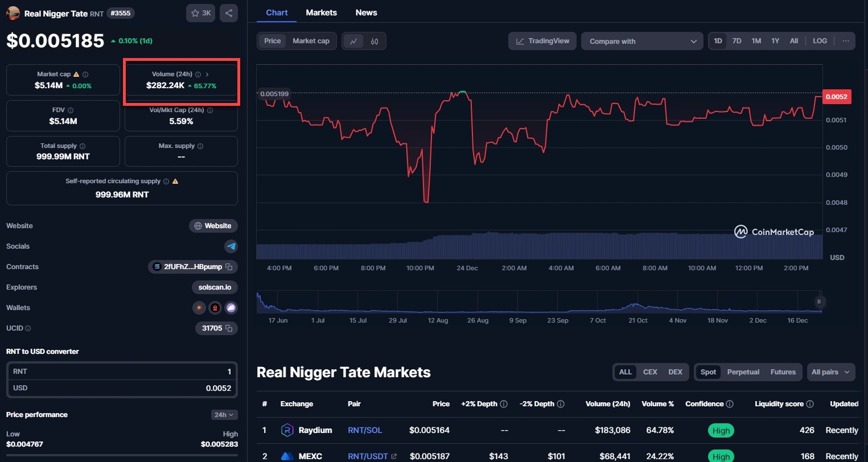This screenshot has width=868, height=462.
Task: Open the Solflare wallet icon
Action: coord(199,308)
